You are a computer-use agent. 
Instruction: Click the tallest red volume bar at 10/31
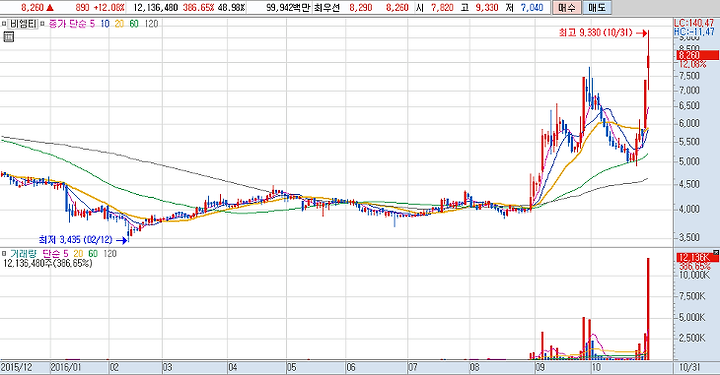(648, 308)
